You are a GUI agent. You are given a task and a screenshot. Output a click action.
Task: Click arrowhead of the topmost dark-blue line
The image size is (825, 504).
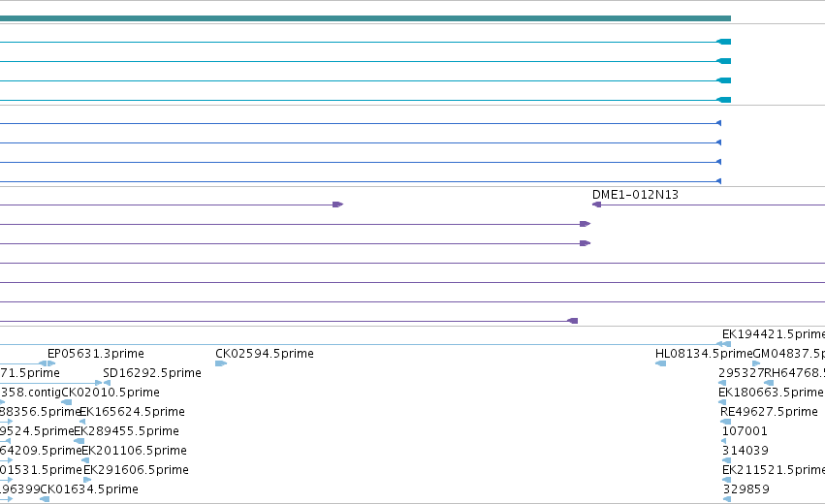point(718,123)
